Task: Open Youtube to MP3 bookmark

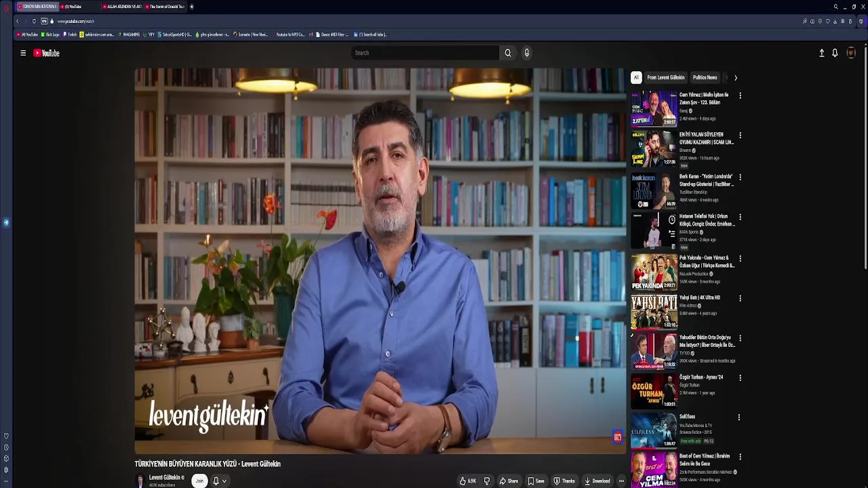Action: click(x=288, y=35)
